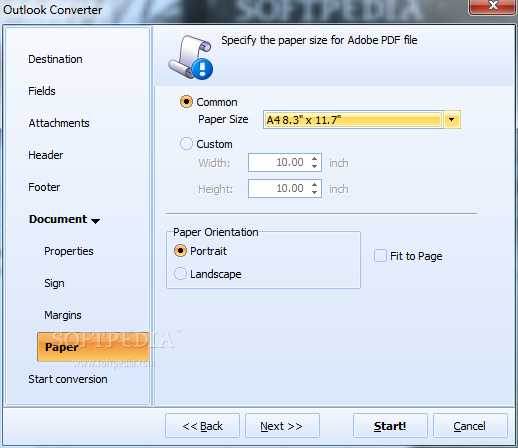Click the Next >> button
The height and width of the screenshot is (448, 518).
[282, 426]
